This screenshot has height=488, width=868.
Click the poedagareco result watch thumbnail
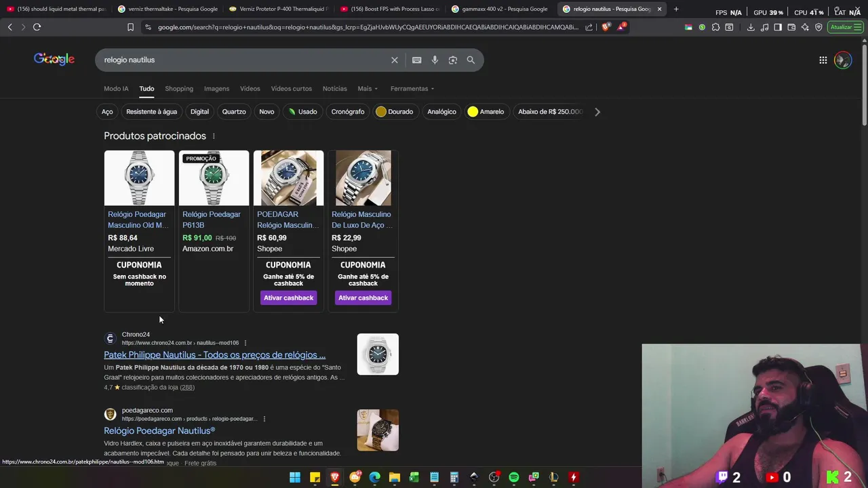[x=378, y=430]
